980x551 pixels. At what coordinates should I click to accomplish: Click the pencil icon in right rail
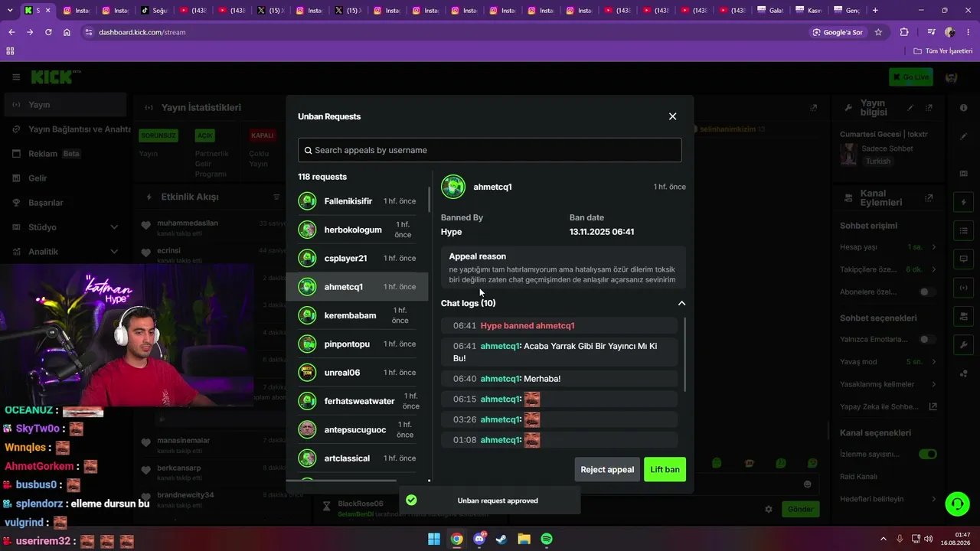(963, 136)
